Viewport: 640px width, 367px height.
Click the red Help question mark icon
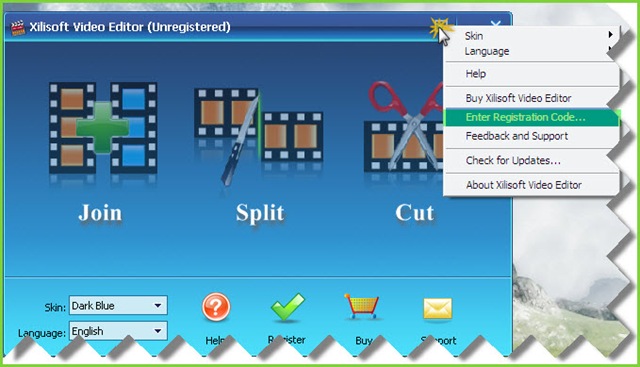tap(216, 307)
